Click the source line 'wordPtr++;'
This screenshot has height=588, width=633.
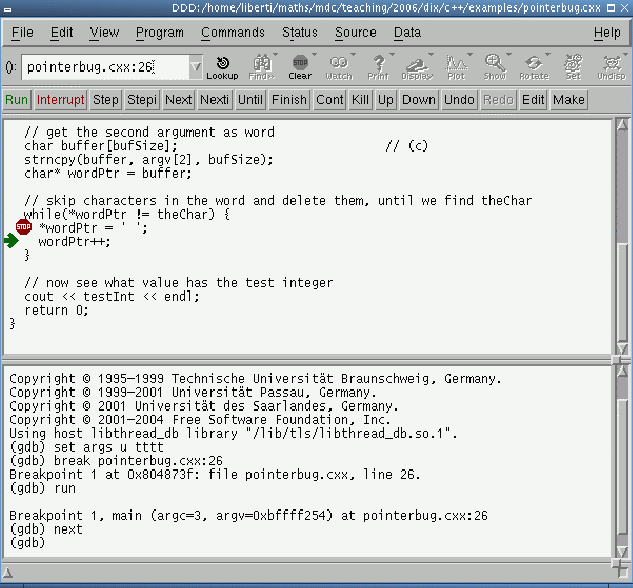74,242
